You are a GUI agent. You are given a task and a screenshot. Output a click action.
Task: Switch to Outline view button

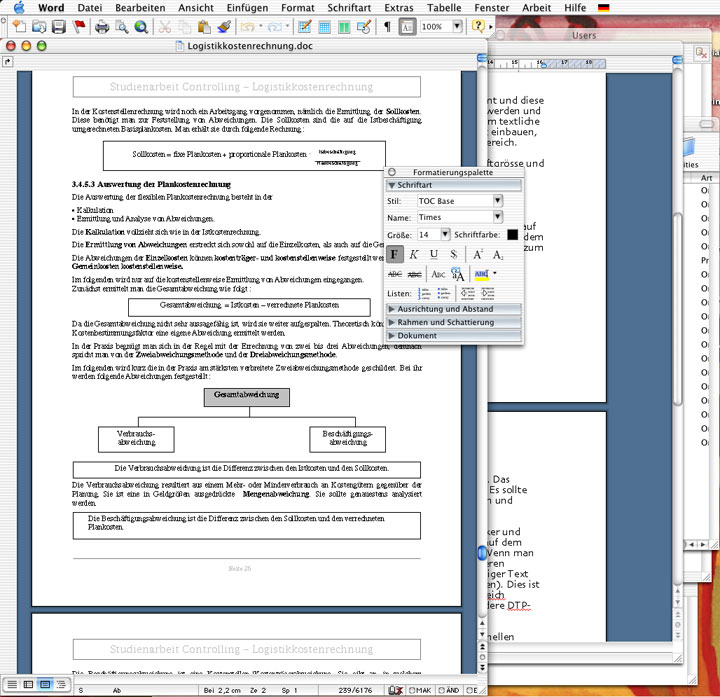[61, 685]
